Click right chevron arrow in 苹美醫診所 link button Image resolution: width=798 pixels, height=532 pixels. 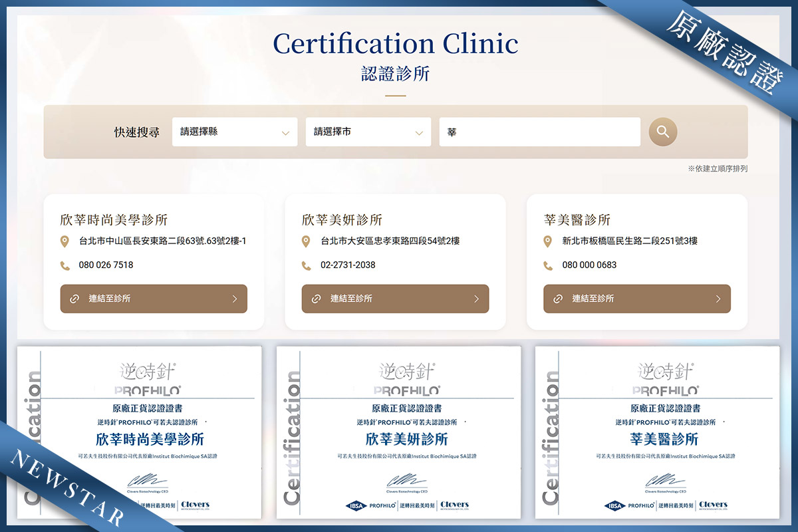coord(718,299)
